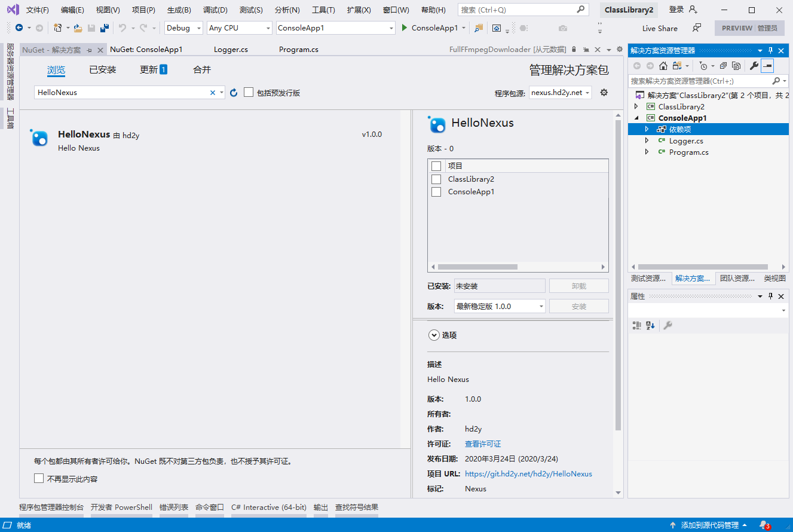
Task: Open the git.hd2y.net HelloNexus project URL
Action: tap(528, 473)
